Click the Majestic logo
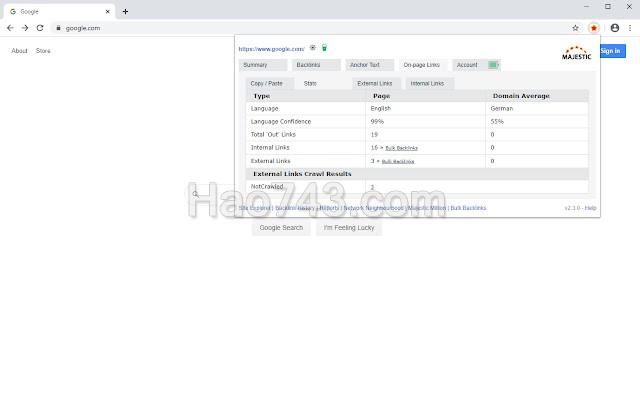640x400 pixels. tap(576, 53)
